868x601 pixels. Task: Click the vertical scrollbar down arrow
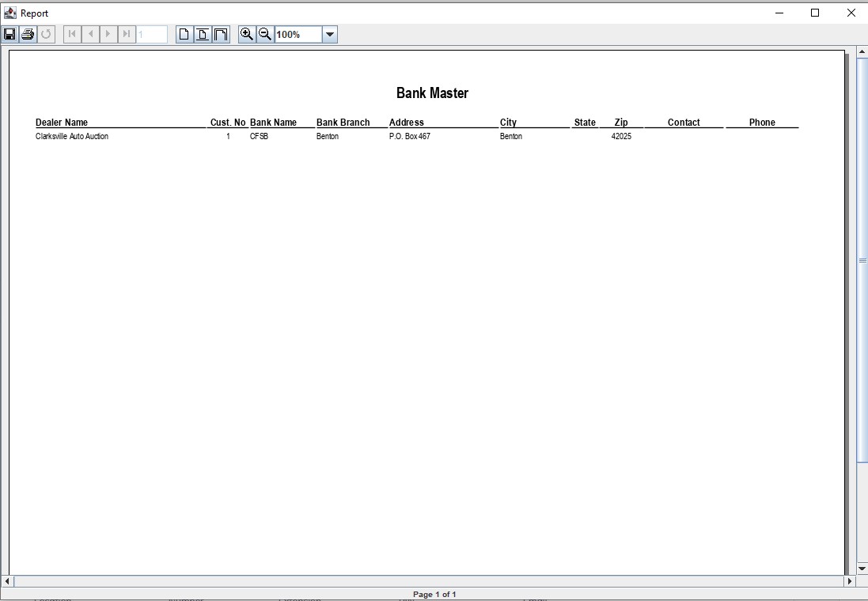[862, 568]
